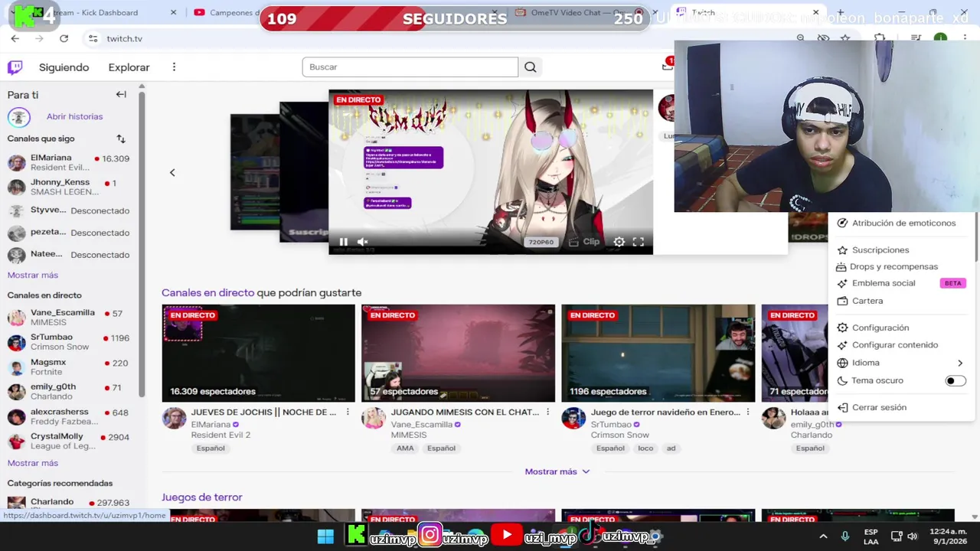
Task: Open the volume control in the taskbar
Action: [913, 536]
